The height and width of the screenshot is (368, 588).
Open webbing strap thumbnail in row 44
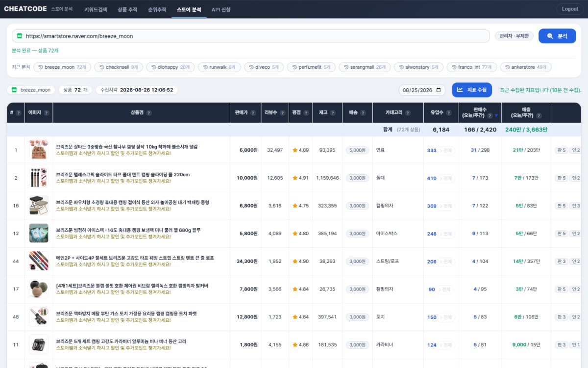(x=39, y=261)
